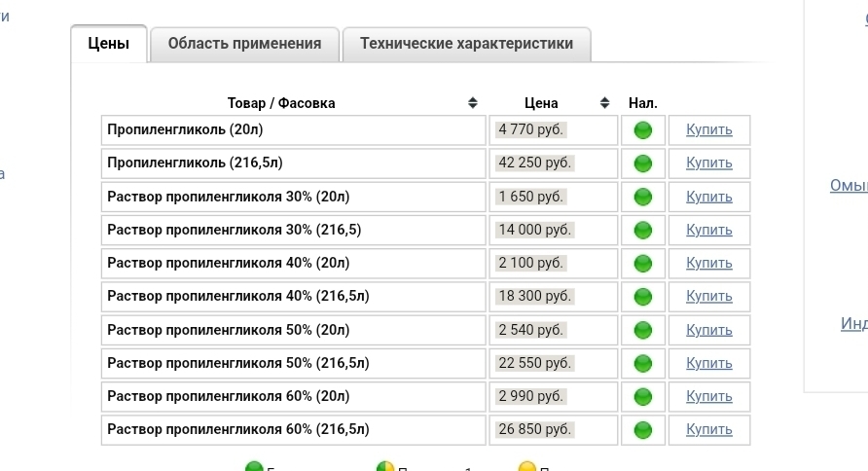
Task: Click Купить for 40% solution (20л)
Action: [709, 263]
